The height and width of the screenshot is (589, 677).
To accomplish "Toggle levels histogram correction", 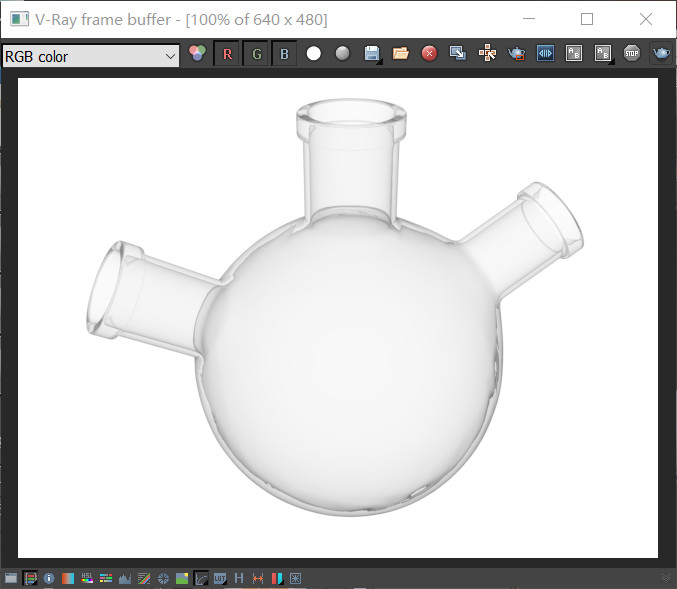I will point(125,578).
